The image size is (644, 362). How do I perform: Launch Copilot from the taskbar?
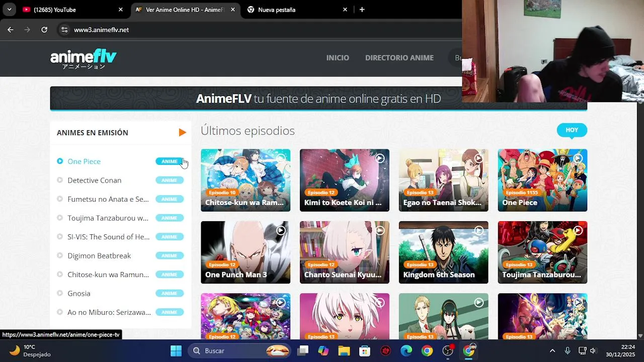(x=323, y=350)
